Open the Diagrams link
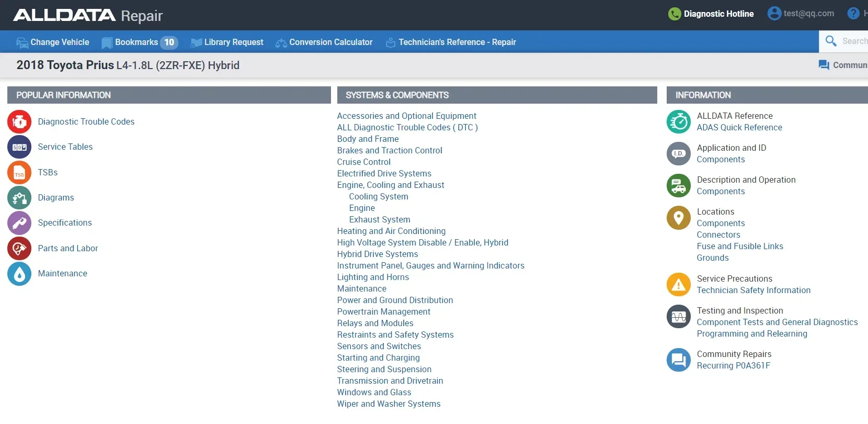 click(56, 198)
